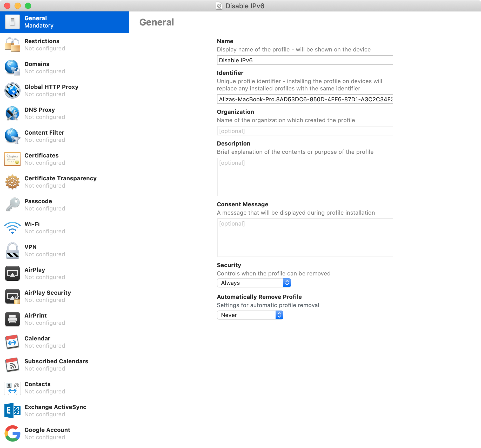Select Domains label in sidebar

37,64
